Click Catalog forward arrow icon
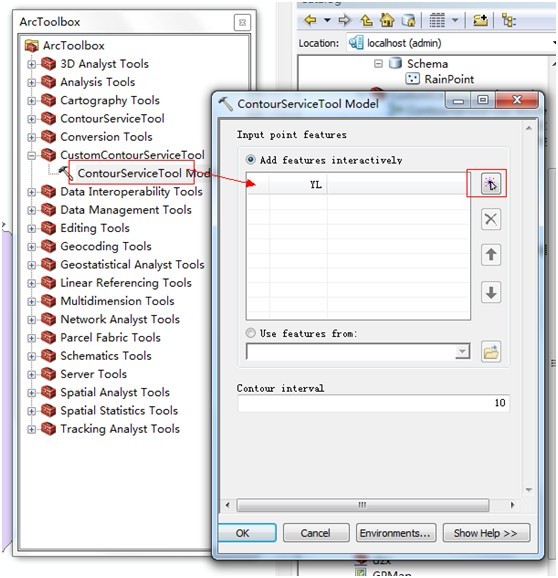This screenshot has width=558, height=578. [x=344, y=20]
